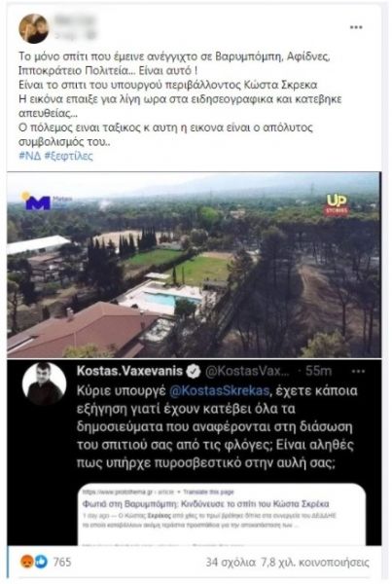Click the blue like reaction icon
The width and height of the screenshot is (392, 584).
pos(41,562)
